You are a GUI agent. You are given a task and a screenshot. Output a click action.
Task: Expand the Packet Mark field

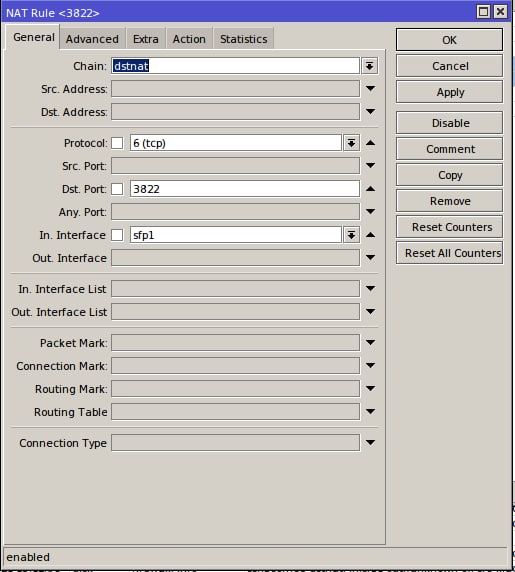point(370,343)
